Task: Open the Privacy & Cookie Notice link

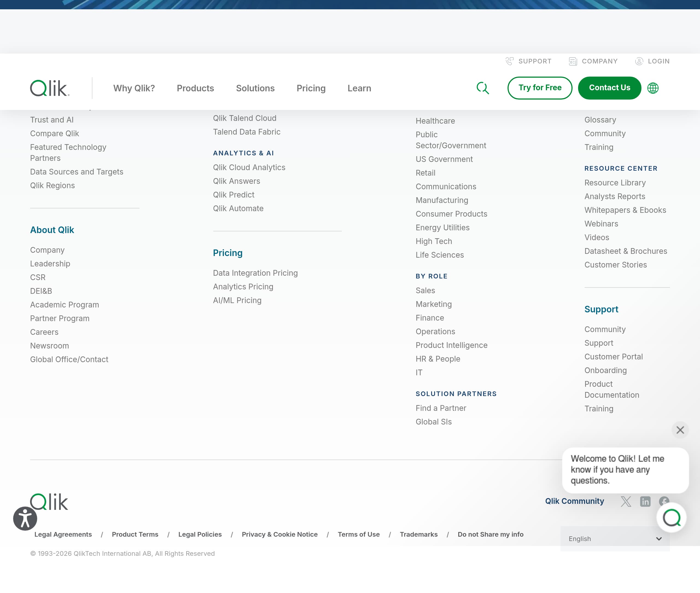Action: tap(280, 534)
